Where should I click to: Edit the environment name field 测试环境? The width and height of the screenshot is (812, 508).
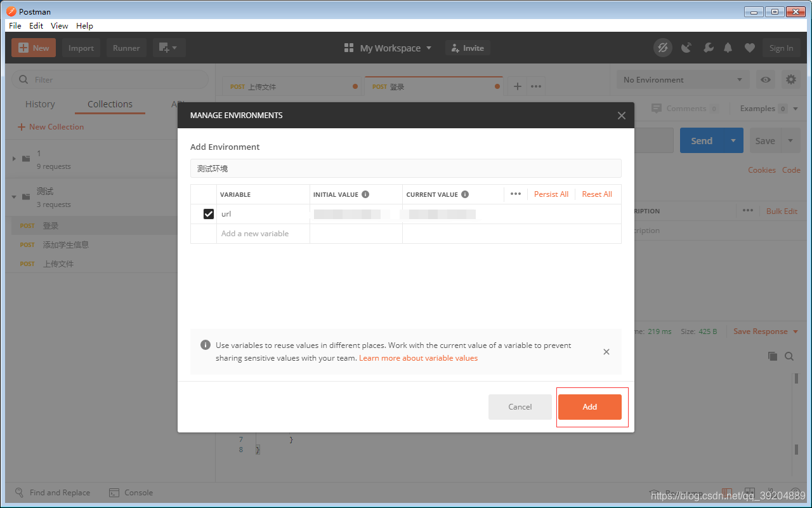pyautogui.click(x=406, y=168)
